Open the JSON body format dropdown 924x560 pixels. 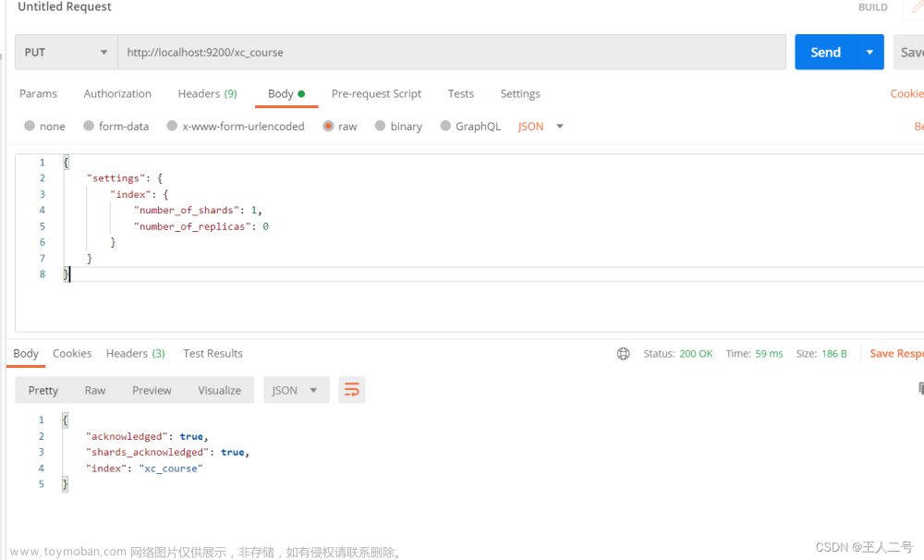[x=541, y=127]
